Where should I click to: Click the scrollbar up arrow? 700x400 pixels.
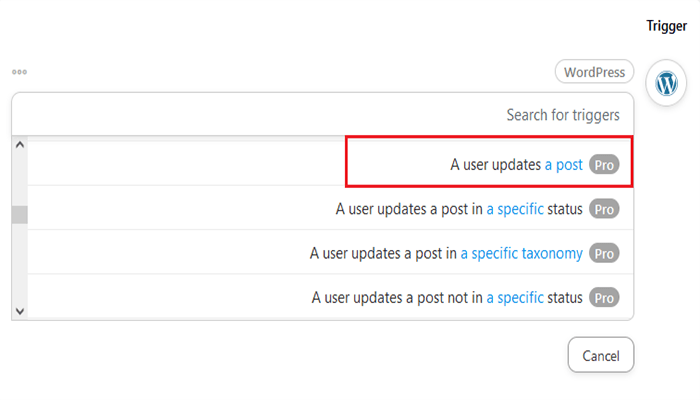coord(19,145)
